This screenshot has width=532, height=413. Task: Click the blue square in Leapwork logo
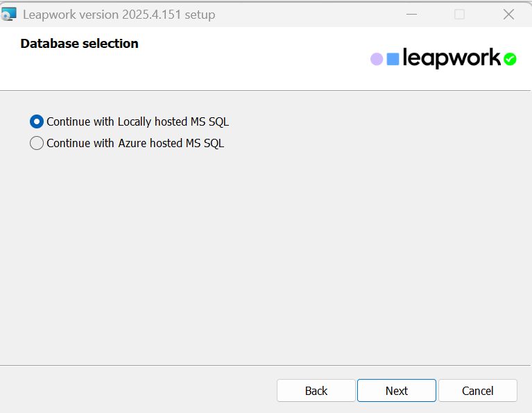point(393,60)
